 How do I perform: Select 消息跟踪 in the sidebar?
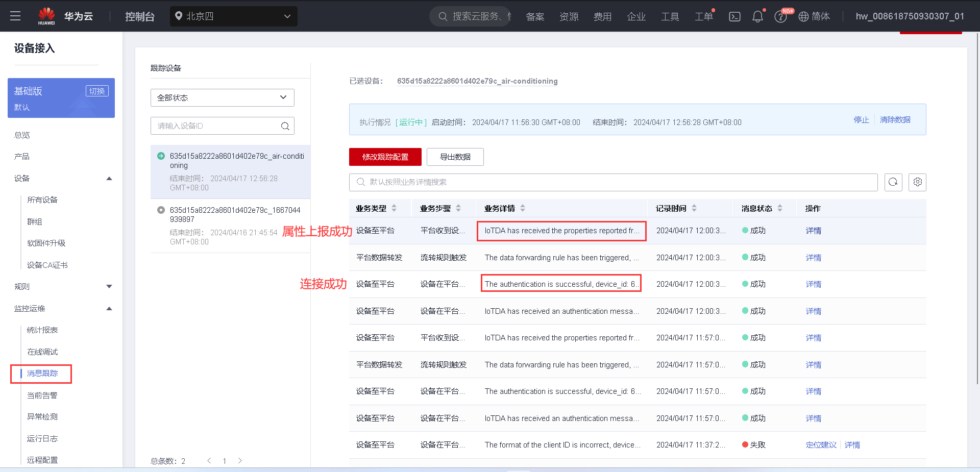[x=43, y=374]
